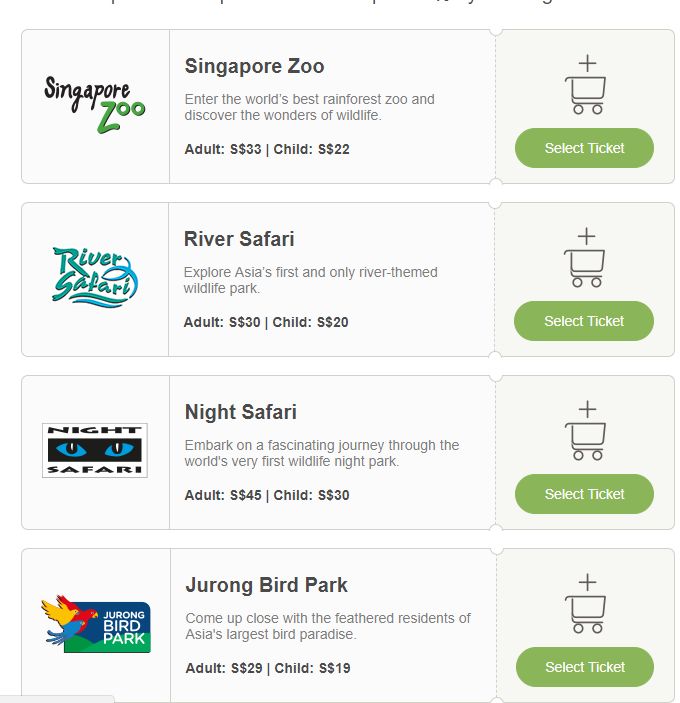
Task: Click the River Safari add-to-cart icon
Action: pyautogui.click(x=585, y=258)
